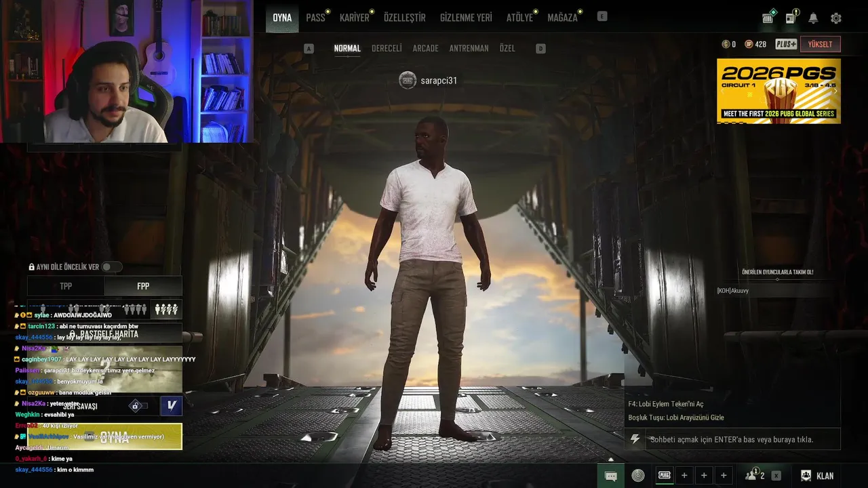Click the last plus team slot
868x488 pixels.
pyautogui.click(x=724, y=476)
